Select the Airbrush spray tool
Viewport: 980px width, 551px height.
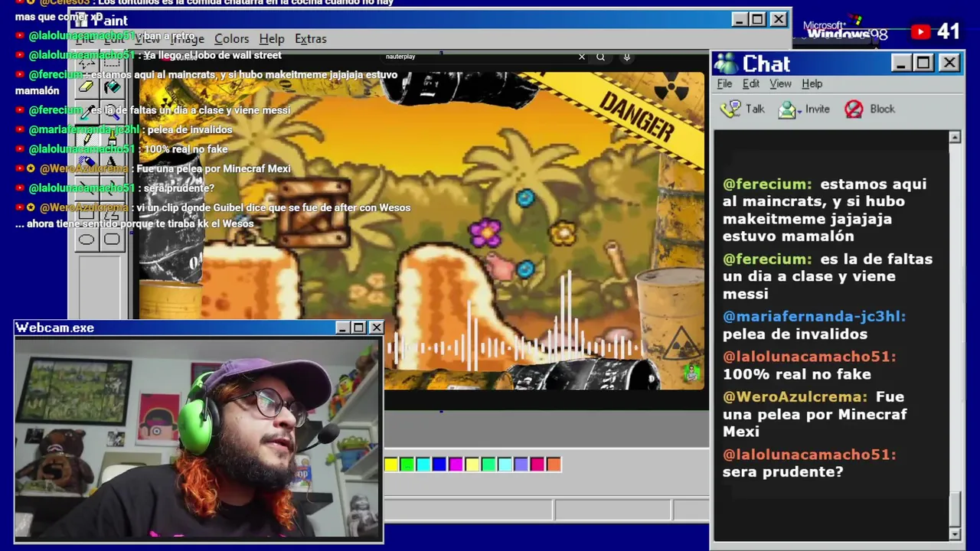(86, 163)
